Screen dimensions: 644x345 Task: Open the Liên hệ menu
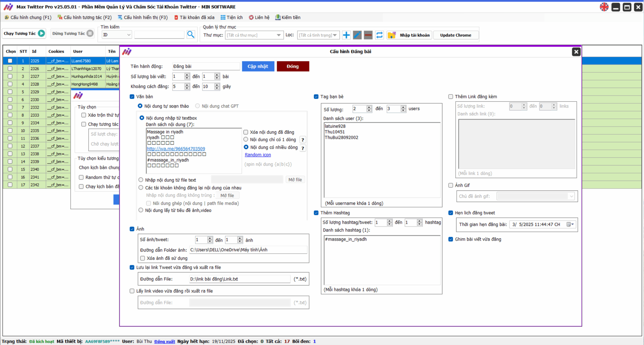click(259, 17)
